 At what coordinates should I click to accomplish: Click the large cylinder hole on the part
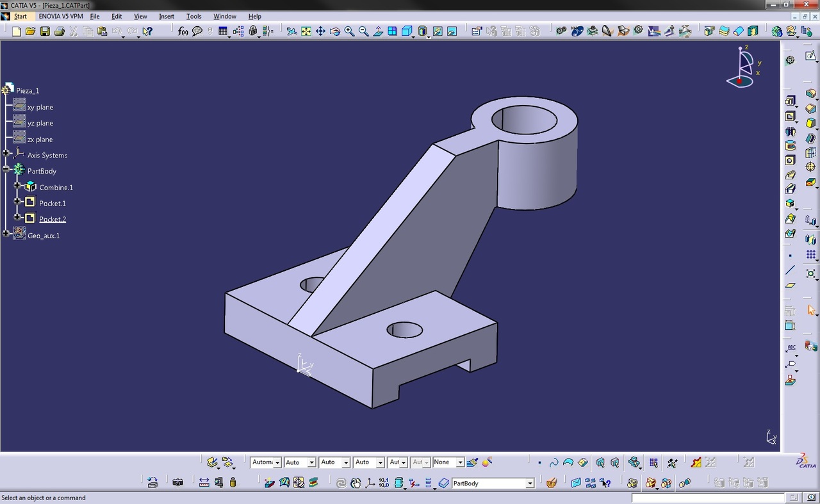pyautogui.click(x=523, y=120)
